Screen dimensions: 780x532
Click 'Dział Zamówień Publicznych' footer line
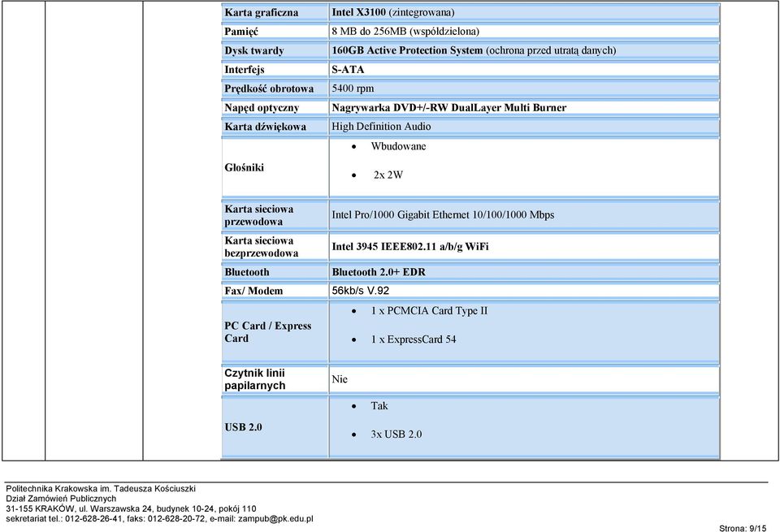(61, 499)
